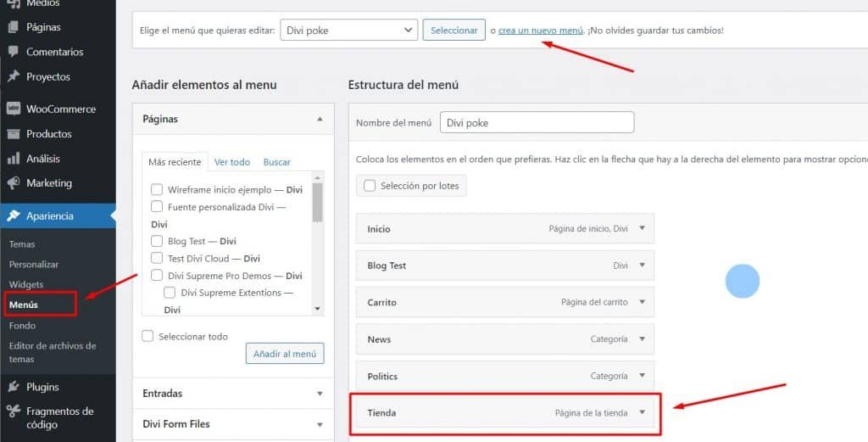Toggle the Selección por lotes checkbox
The width and height of the screenshot is (868, 442).
370,186
